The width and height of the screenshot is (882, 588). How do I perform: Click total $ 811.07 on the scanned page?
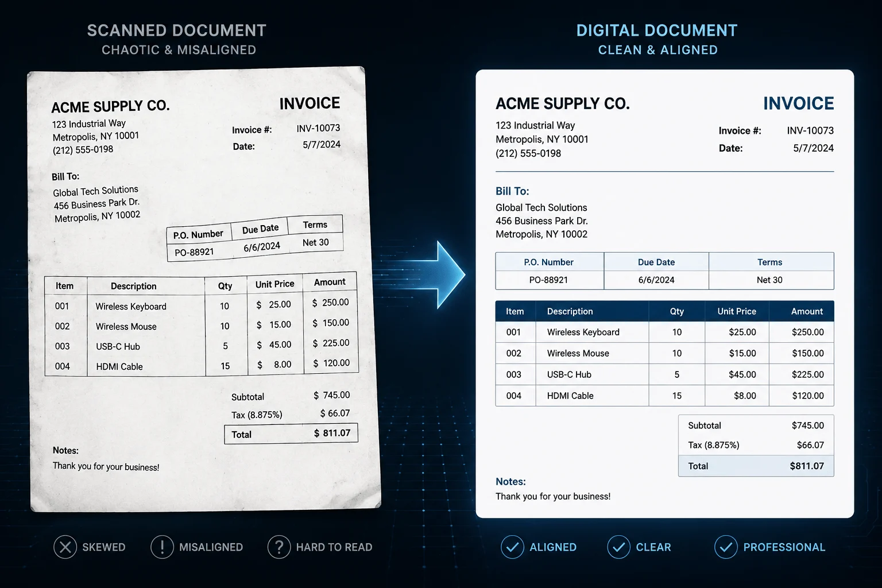pos(332,433)
